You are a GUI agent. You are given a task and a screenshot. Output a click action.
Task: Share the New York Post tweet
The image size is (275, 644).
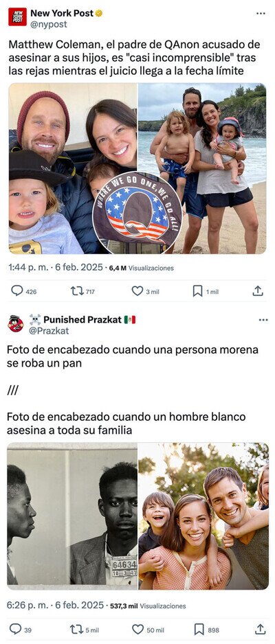click(258, 291)
